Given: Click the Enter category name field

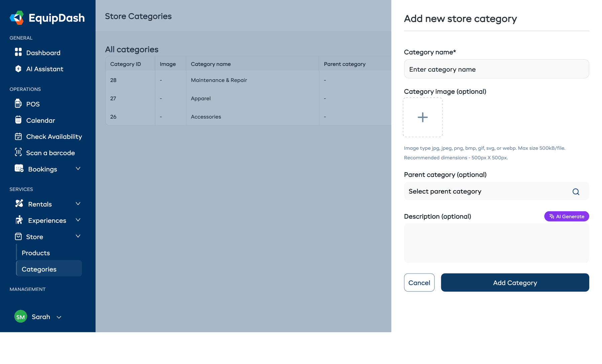Looking at the screenshot, I should [x=496, y=69].
